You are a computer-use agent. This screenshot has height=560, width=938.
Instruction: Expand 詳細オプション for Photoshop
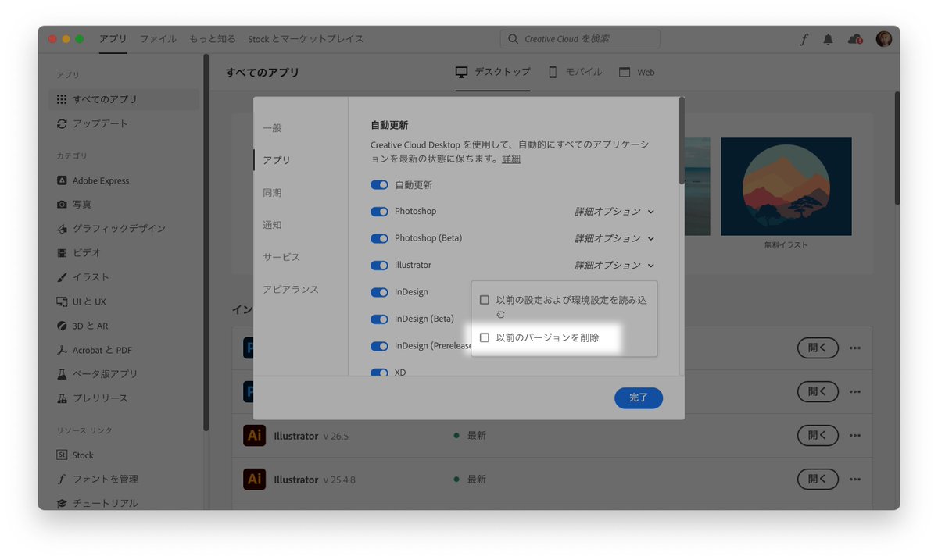point(614,212)
